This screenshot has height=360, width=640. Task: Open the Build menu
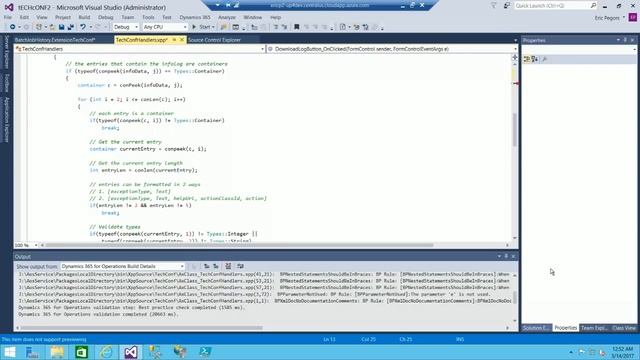point(84,18)
